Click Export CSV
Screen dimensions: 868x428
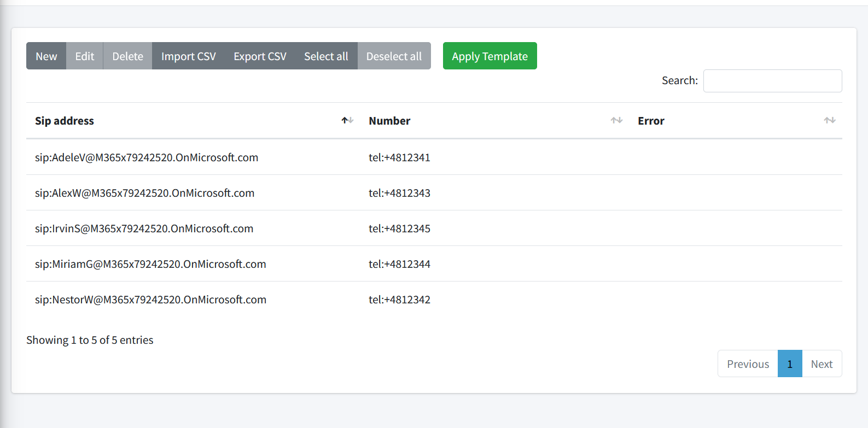tap(260, 56)
